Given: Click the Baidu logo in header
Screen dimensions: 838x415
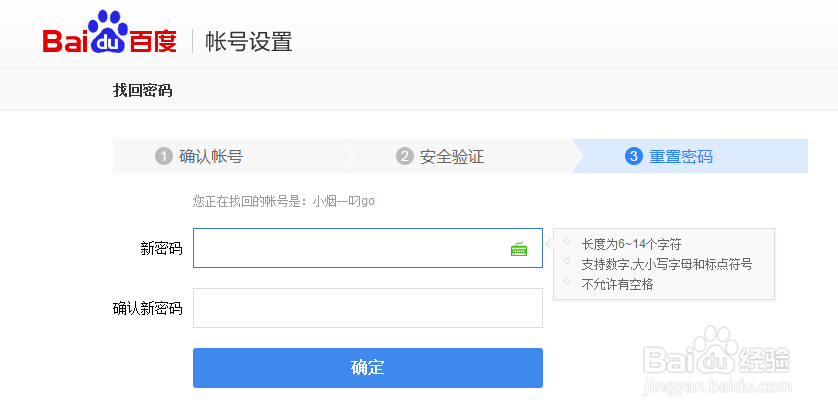Looking at the screenshot, I should coord(110,32).
